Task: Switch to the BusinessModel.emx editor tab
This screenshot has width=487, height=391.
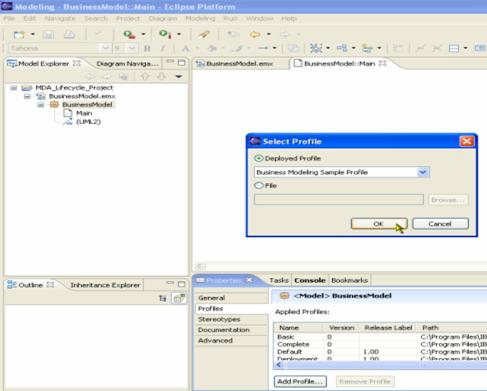Action: [239, 63]
